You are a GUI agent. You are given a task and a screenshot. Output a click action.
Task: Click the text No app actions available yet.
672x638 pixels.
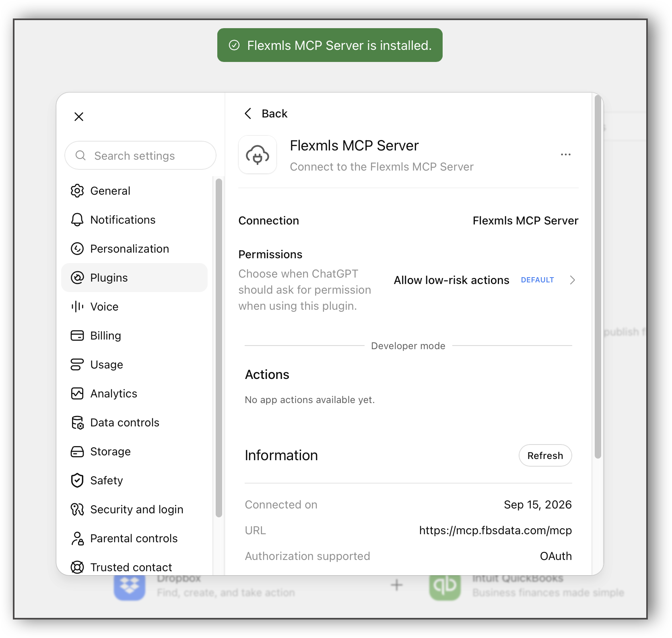310,400
